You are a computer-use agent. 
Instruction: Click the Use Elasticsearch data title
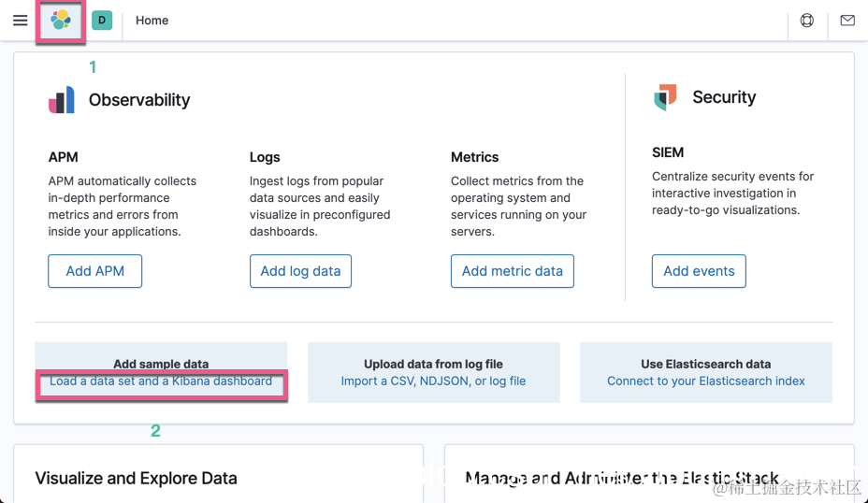coord(706,364)
